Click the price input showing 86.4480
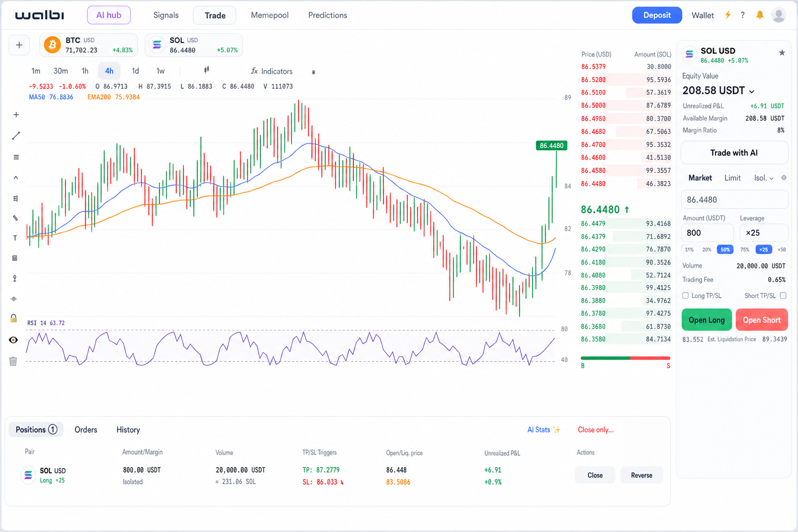798x532 pixels. 734,199
